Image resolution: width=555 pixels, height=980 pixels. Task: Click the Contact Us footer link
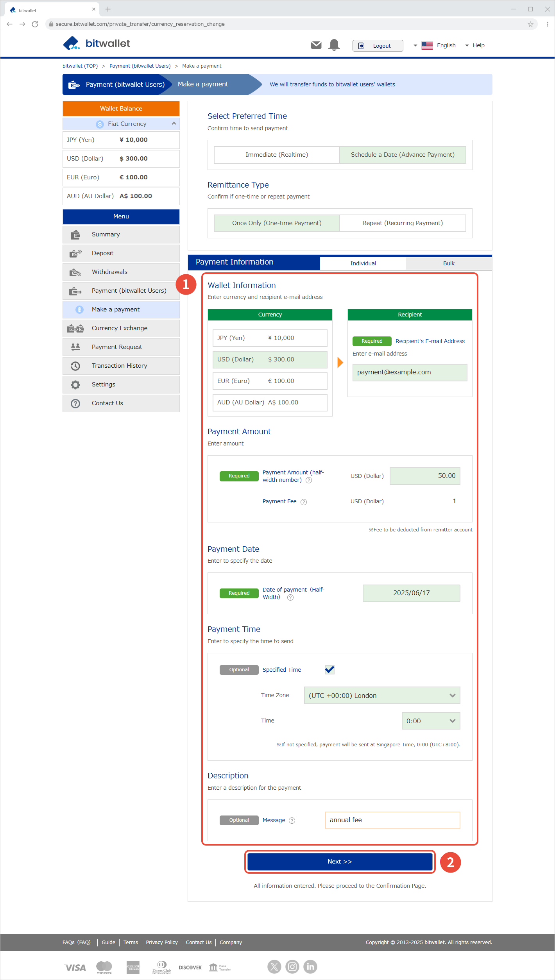click(x=199, y=942)
